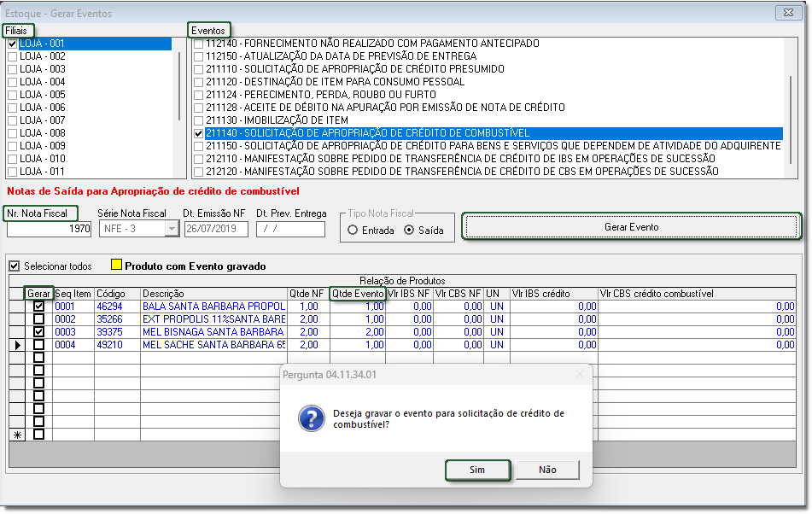Screen dimensions: 812x514
Task: Click the Nr. Nota Fiscal input field
Action: click(x=50, y=229)
